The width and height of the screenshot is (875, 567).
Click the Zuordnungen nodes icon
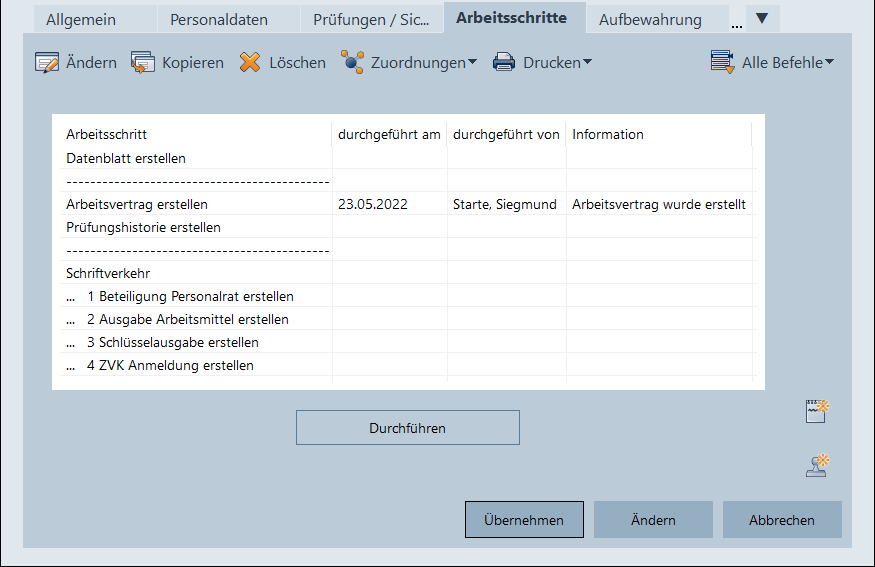352,63
